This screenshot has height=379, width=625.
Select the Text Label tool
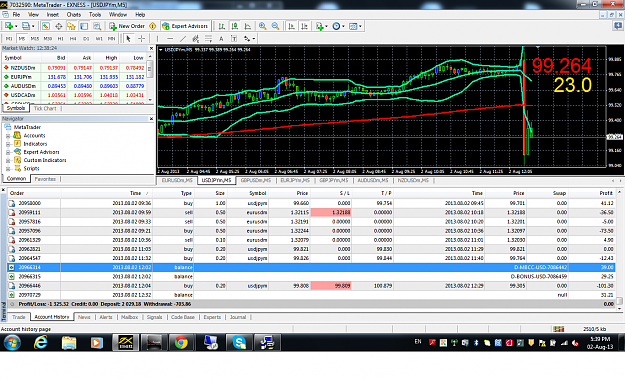[234, 39]
